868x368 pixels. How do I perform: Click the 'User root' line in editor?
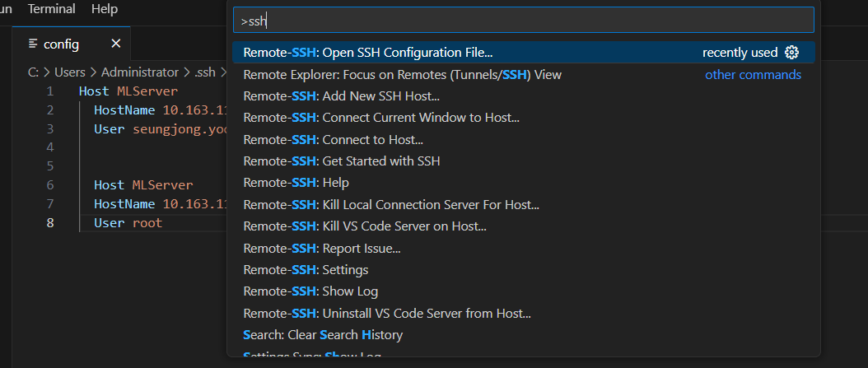(128, 223)
